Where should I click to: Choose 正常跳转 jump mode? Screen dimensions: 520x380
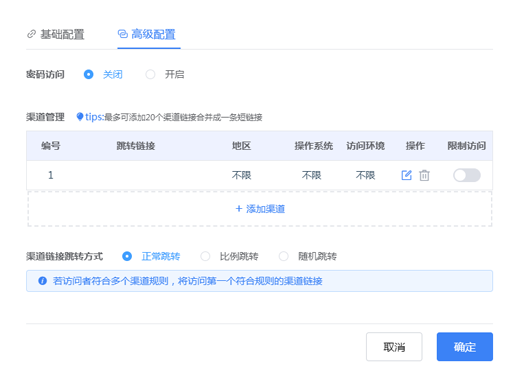click(127, 256)
